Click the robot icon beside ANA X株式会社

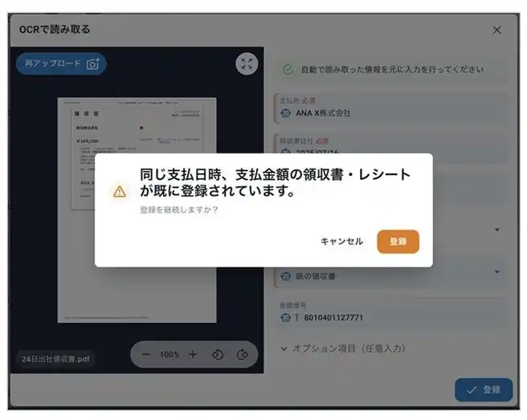(x=285, y=113)
